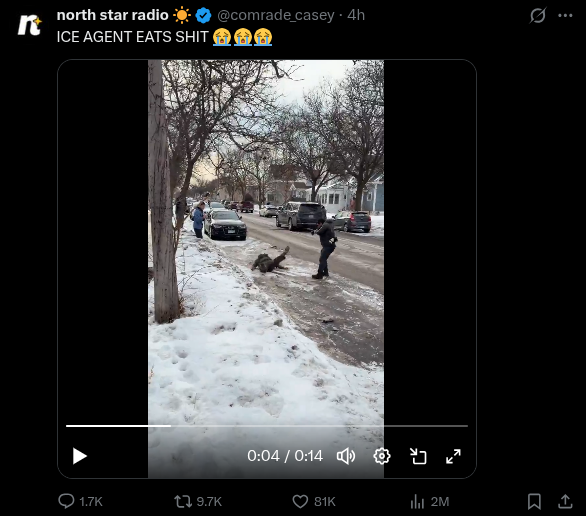Image resolution: width=586 pixels, height=516 pixels.
Task: Click the video frame of icy street
Action: [x=266, y=239]
